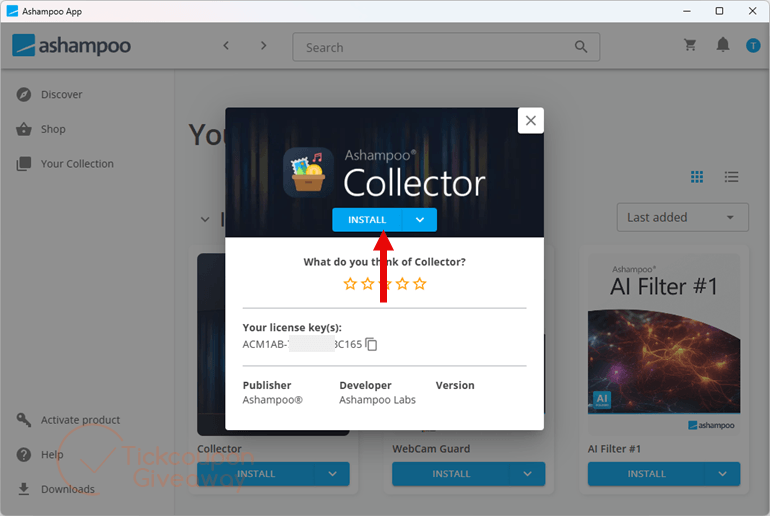Go back with the left arrow

(x=226, y=46)
